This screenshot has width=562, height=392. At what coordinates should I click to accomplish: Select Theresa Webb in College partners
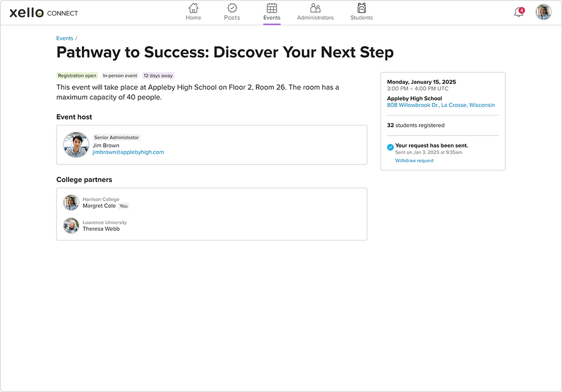[101, 229]
